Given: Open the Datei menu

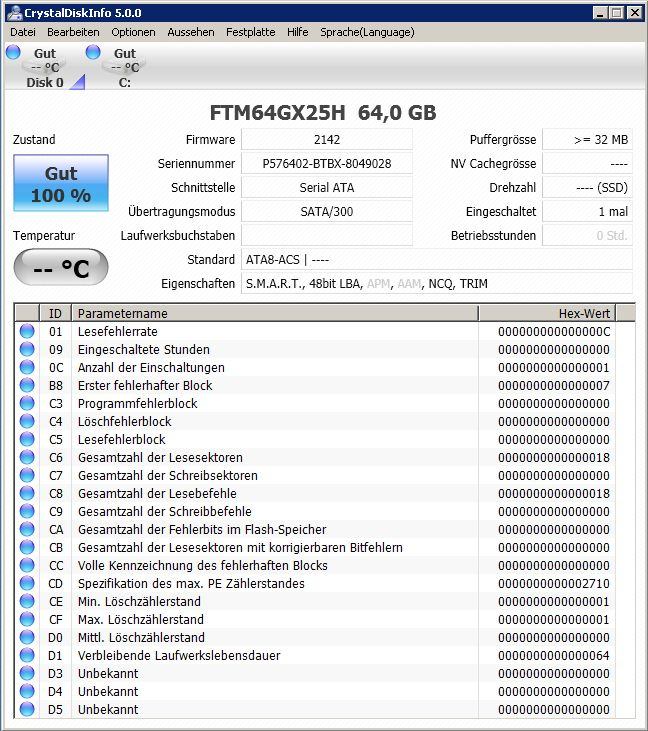Looking at the screenshot, I should coord(23,32).
